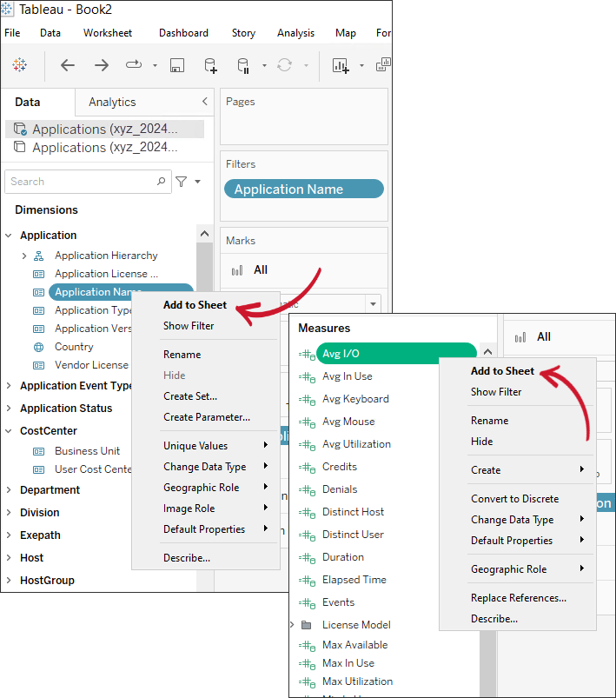Select the second Applications data source
This screenshot has height=698, width=616.
[x=104, y=148]
